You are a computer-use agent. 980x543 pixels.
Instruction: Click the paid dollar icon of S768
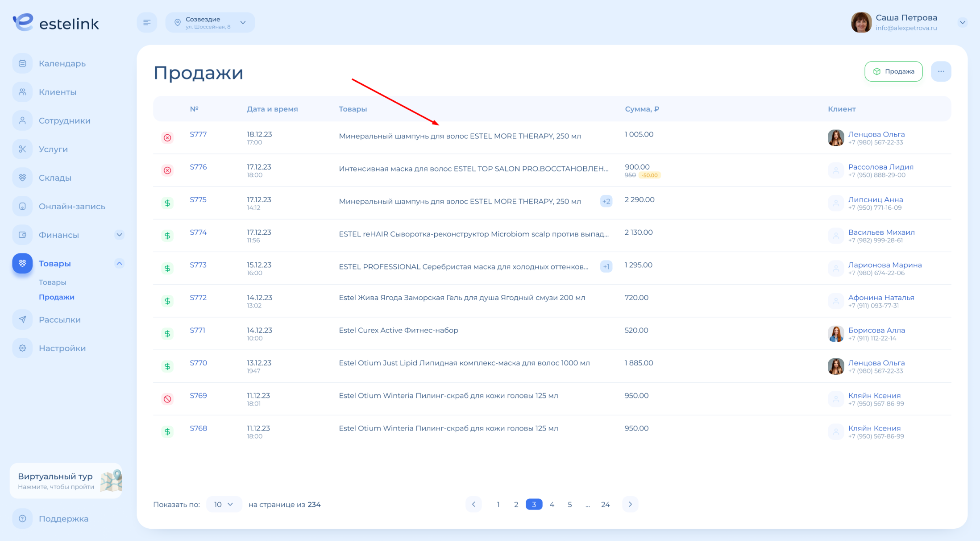(x=167, y=431)
